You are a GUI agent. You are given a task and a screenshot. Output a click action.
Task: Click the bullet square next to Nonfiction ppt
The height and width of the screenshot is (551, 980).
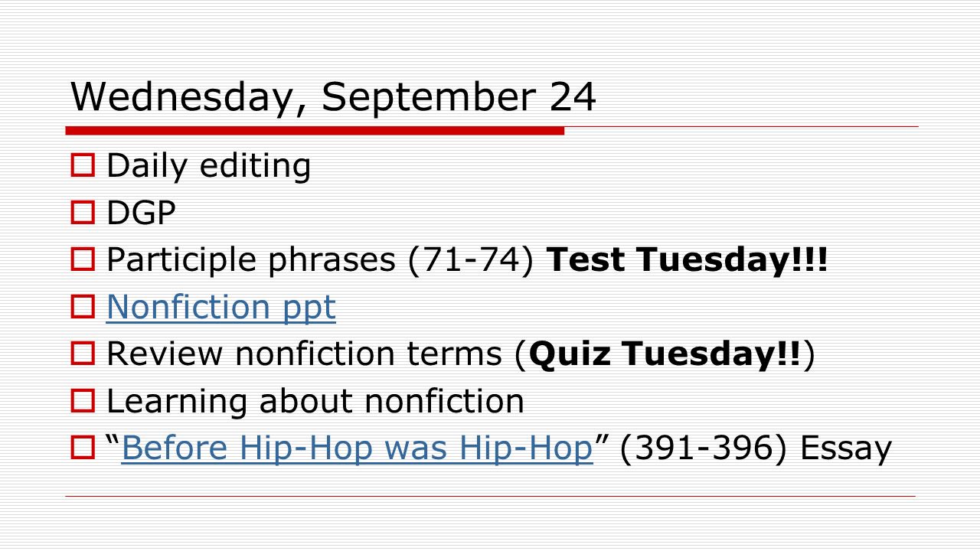coord(82,308)
